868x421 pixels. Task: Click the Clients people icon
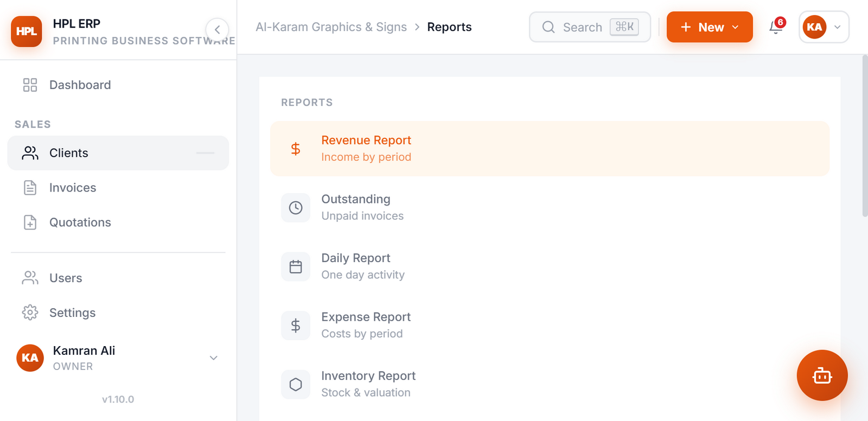30,153
